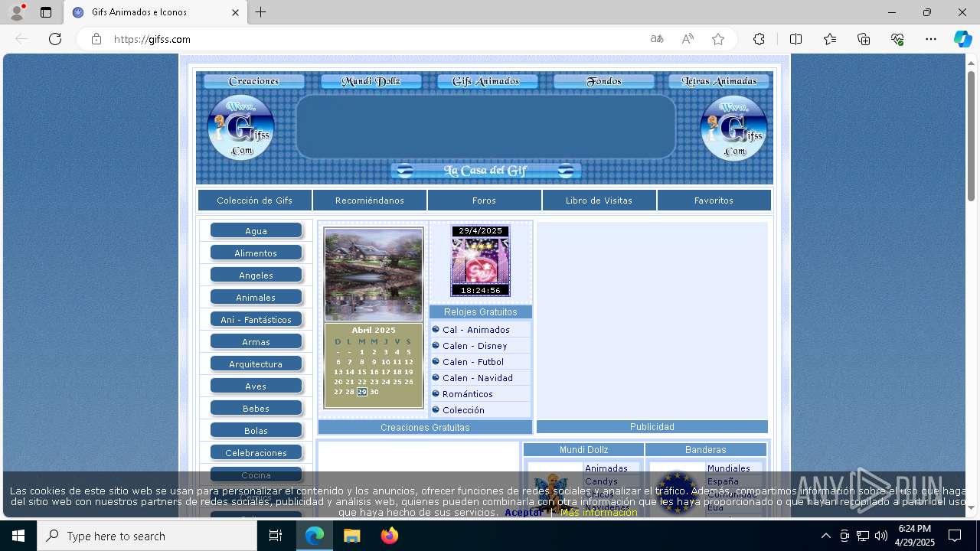Open the Calen - Futbol link
The height and width of the screenshot is (551, 980).
pyautogui.click(x=473, y=362)
